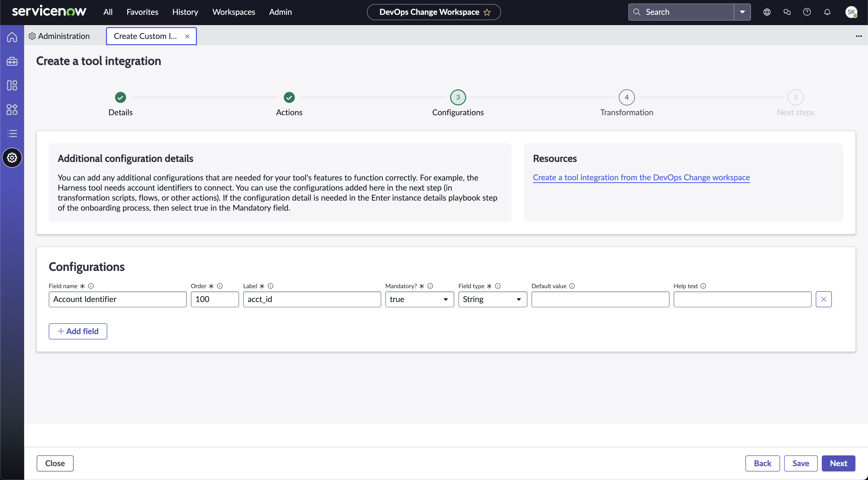Open the globe scope picker icon
The width and height of the screenshot is (868, 480).
[767, 12]
